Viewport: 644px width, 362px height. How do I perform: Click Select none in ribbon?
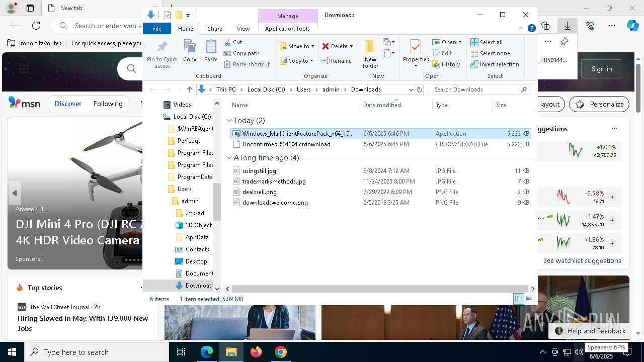point(490,53)
